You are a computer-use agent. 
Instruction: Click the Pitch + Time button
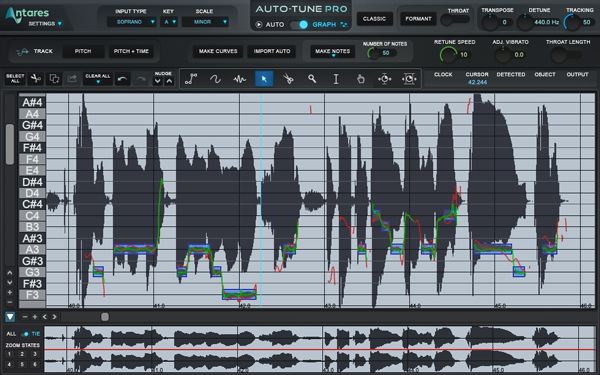point(131,51)
